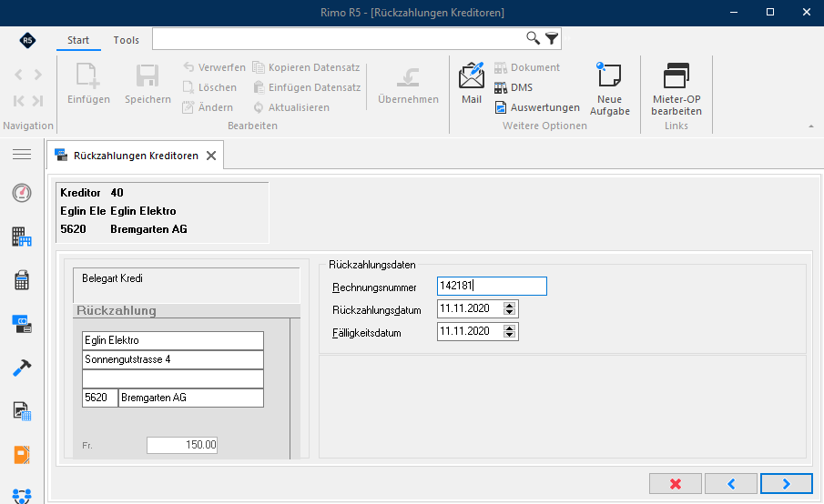Open the document table sidebar icon

[22, 411]
